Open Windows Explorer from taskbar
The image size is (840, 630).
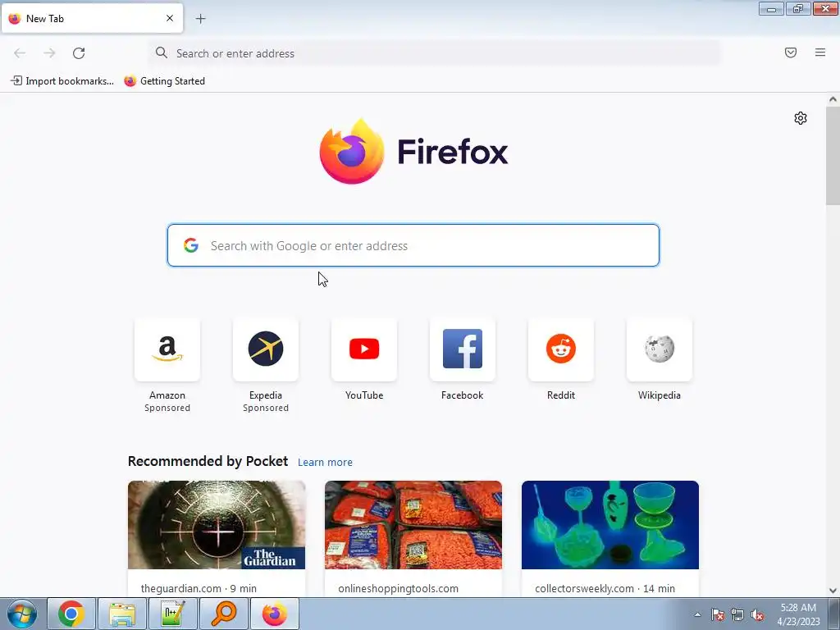[122, 614]
